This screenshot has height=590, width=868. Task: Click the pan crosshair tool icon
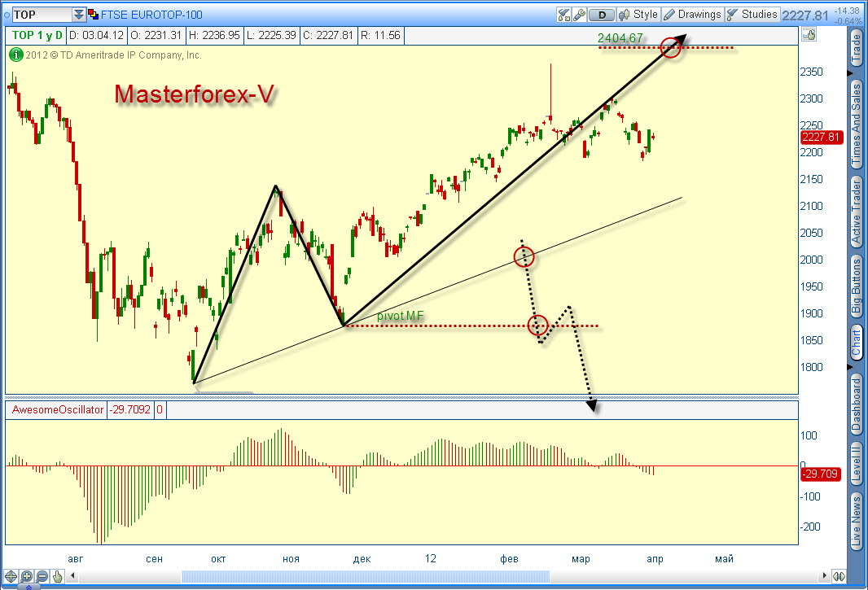coord(11,576)
